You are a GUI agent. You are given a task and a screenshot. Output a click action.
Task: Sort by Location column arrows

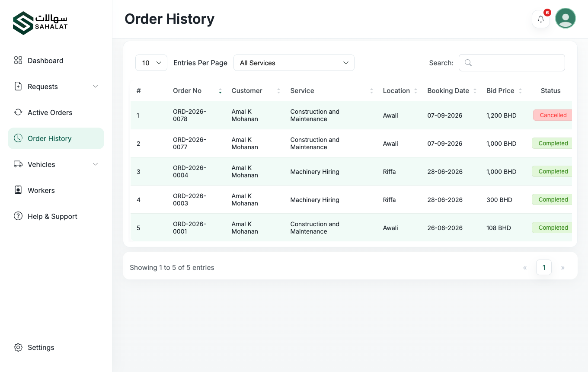(x=416, y=91)
